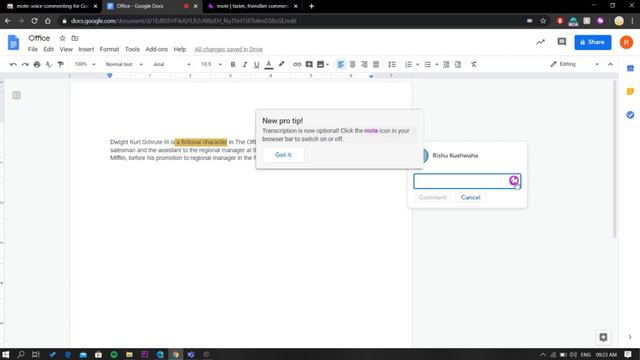The image size is (640, 360).
Task: Click the Undo icon in toolbar
Action: tap(13, 64)
